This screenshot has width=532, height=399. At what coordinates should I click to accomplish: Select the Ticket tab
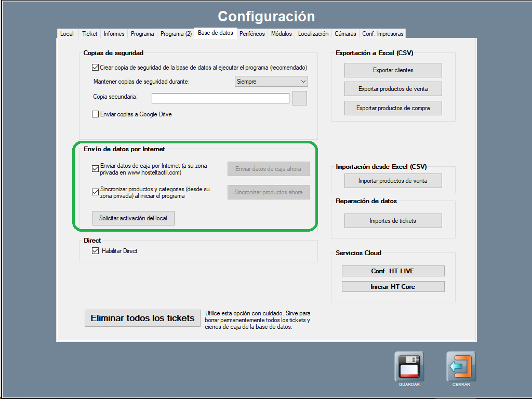(89, 34)
